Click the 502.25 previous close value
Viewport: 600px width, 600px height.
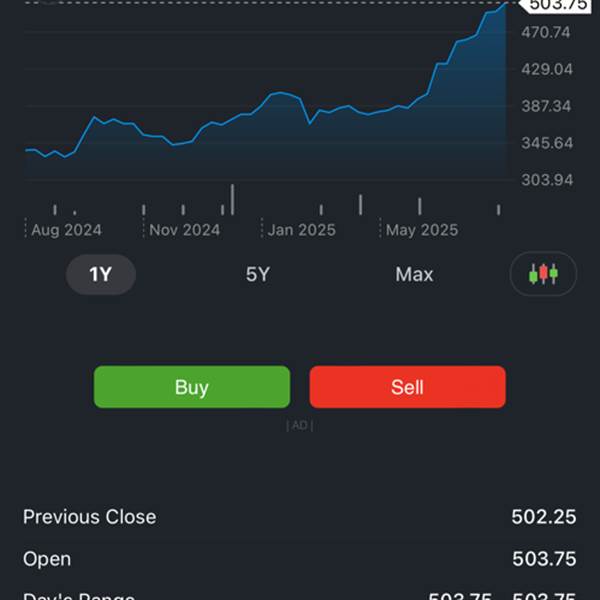(544, 517)
